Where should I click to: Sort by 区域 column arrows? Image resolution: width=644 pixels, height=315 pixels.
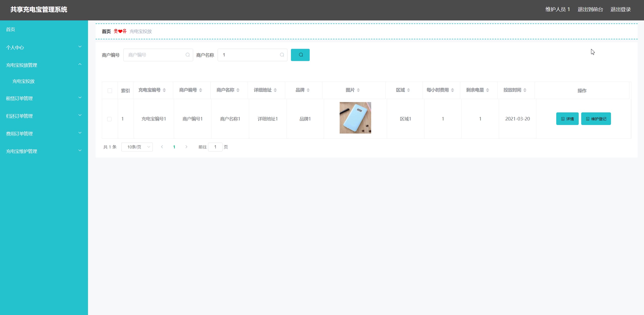pos(408,90)
